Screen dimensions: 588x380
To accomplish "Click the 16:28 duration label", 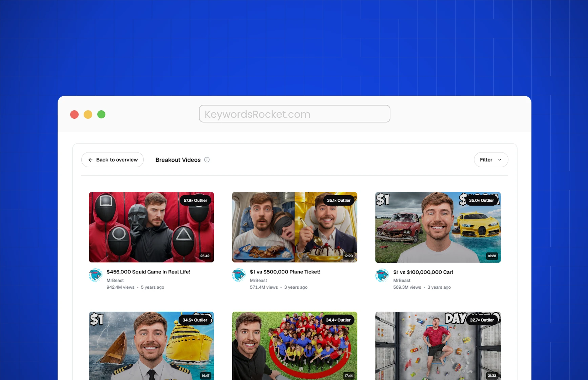I will click(492, 256).
